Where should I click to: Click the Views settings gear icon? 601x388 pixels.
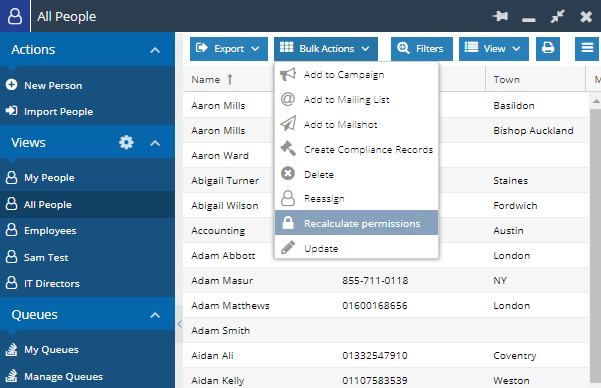[x=126, y=143]
